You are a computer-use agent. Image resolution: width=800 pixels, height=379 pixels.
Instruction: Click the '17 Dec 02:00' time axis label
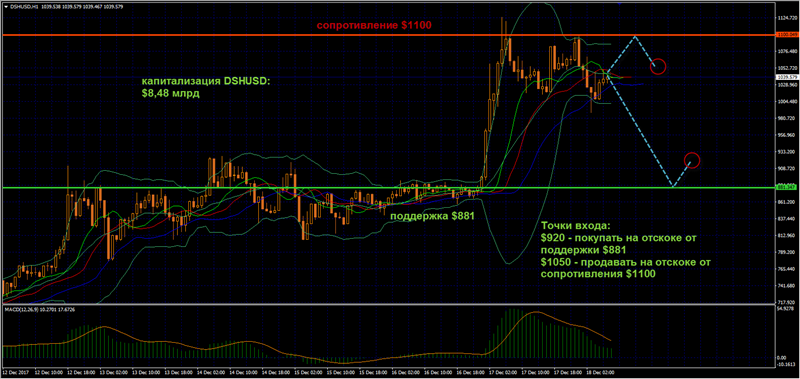click(501, 373)
